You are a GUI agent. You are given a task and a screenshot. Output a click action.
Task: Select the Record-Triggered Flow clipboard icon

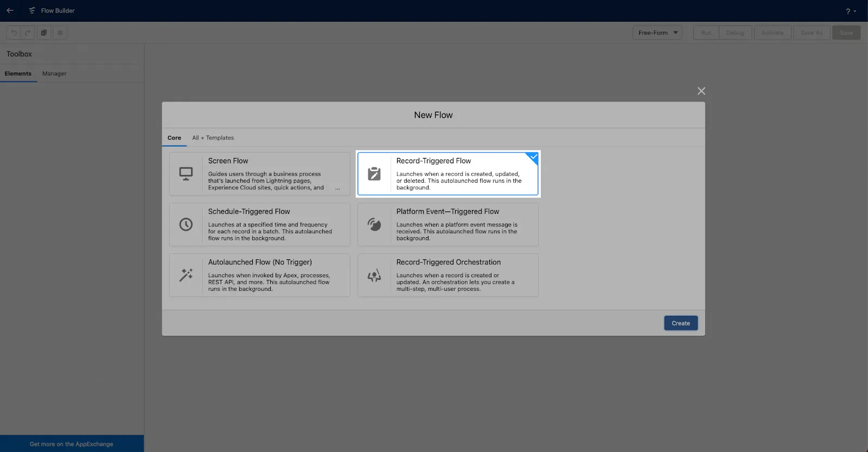pyautogui.click(x=374, y=174)
